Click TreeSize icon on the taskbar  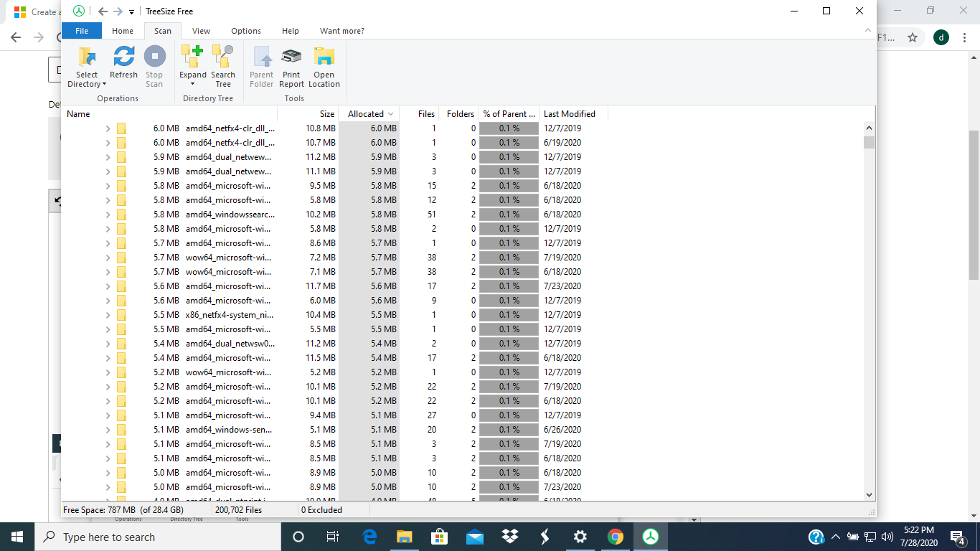[x=650, y=537]
